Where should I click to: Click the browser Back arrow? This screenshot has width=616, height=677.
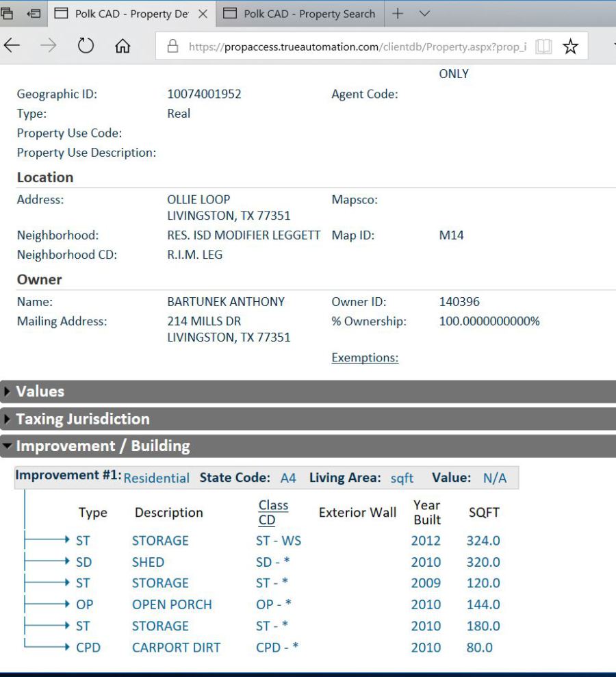pos(12,46)
